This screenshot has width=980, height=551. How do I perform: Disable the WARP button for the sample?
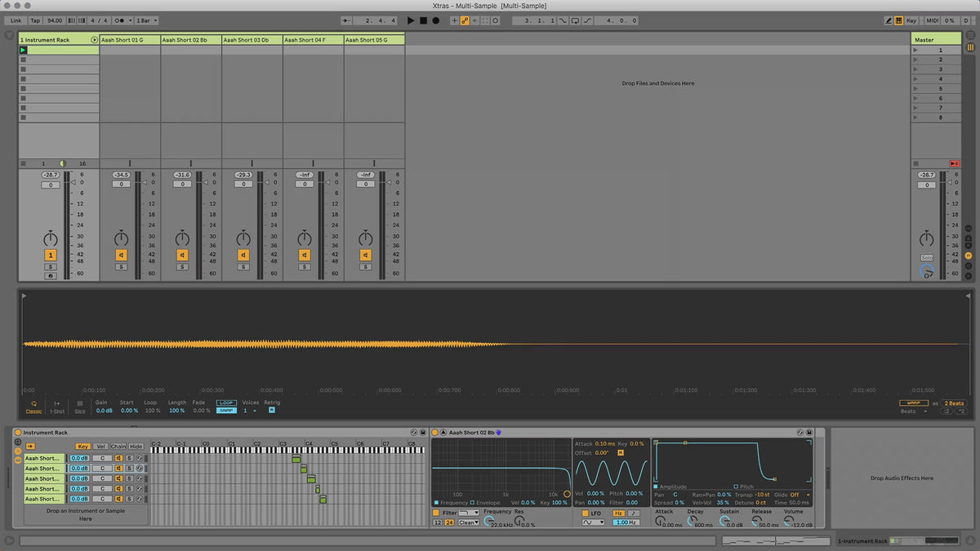[913, 402]
